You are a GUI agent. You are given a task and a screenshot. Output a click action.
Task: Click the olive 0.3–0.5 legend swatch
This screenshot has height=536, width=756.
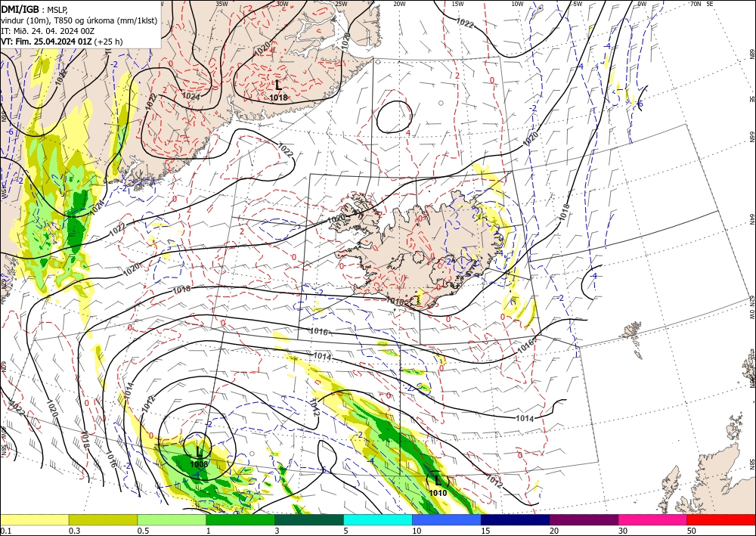[x=103, y=519]
